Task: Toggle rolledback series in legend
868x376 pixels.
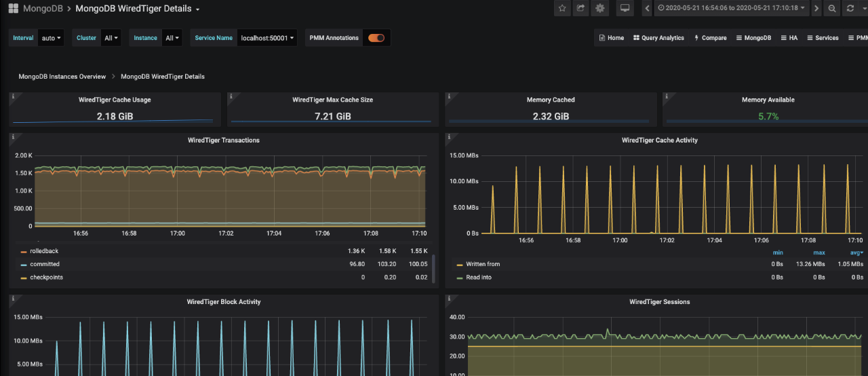Action: (x=44, y=251)
